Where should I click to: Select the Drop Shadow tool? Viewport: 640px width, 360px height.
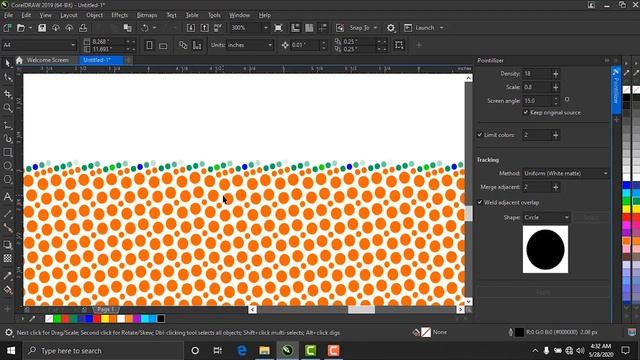[7, 245]
